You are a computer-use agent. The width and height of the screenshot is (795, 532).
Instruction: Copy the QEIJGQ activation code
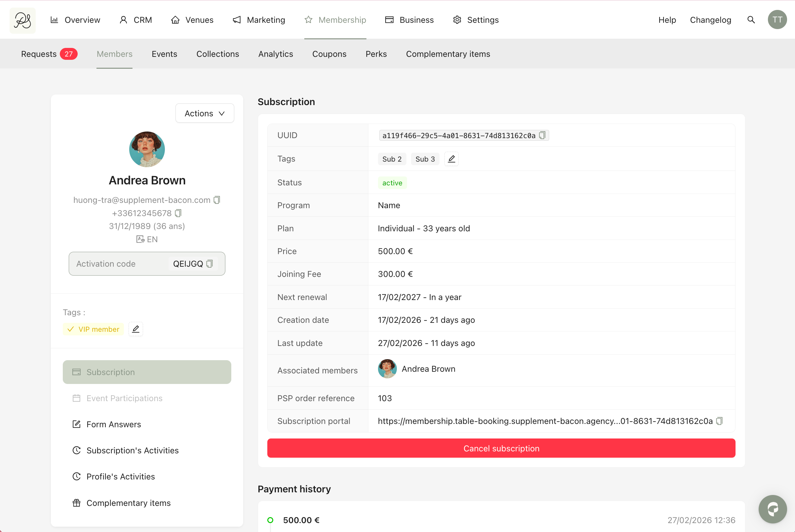(210, 264)
